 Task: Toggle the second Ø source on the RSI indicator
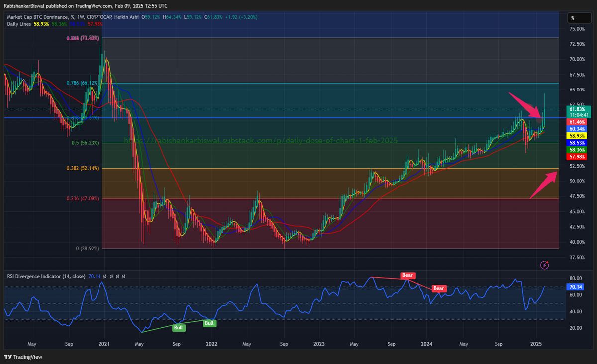111,276
